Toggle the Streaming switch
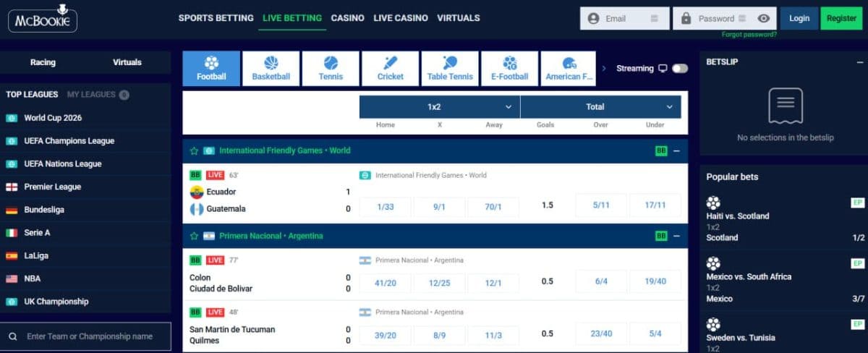The image size is (868, 353). [x=680, y=69]
